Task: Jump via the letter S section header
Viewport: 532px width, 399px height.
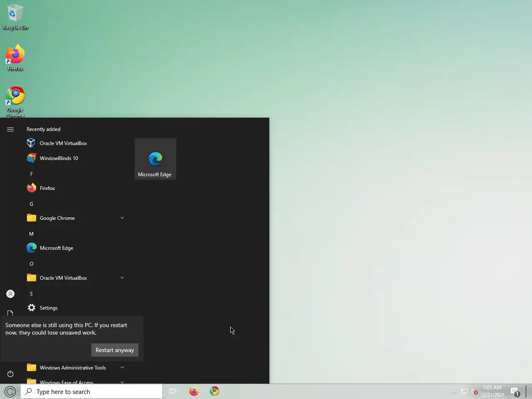Action: click(x=31, y=293)
